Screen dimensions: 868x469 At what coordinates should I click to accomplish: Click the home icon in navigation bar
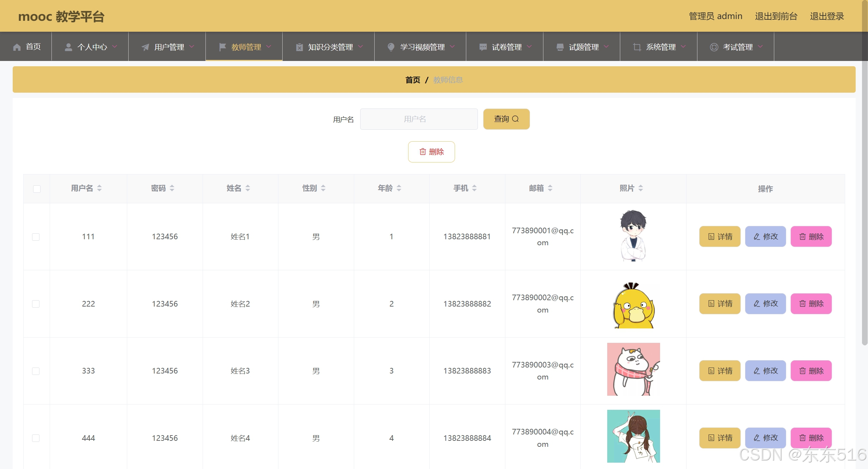point(17,47)
